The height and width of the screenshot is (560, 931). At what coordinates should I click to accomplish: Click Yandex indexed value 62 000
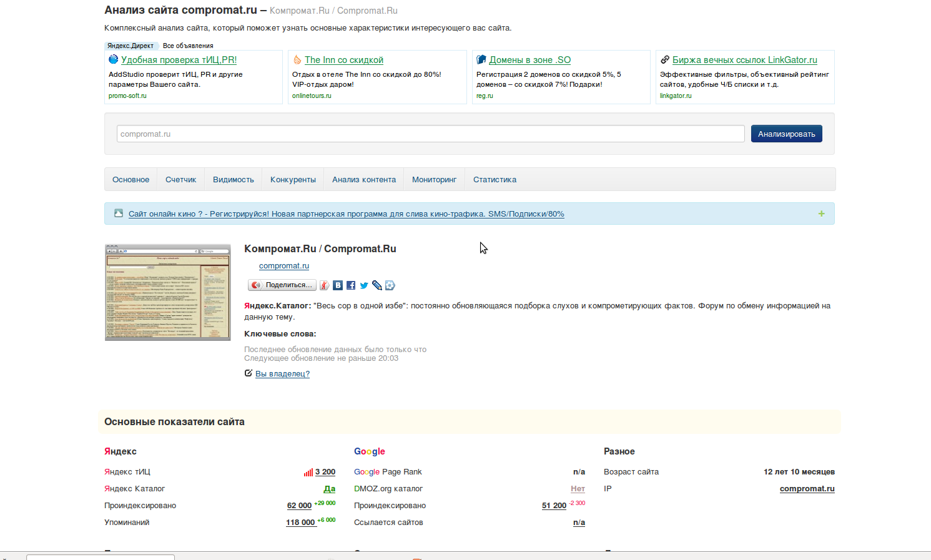(299, 506)
